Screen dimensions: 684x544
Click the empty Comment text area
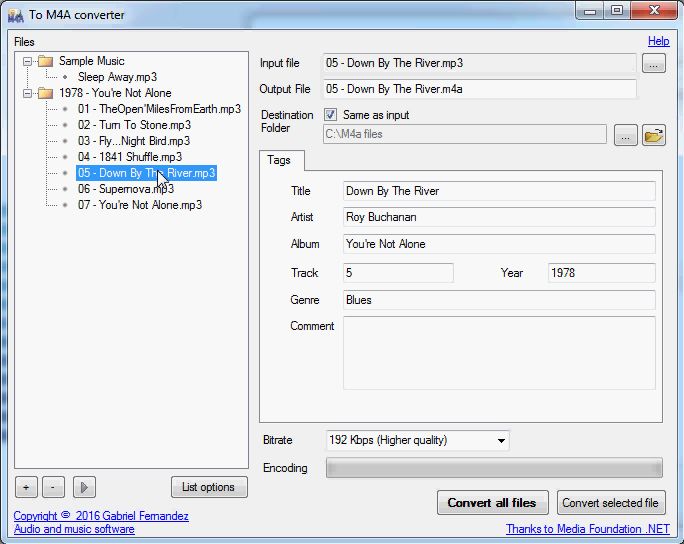click(x=499, y=353)
